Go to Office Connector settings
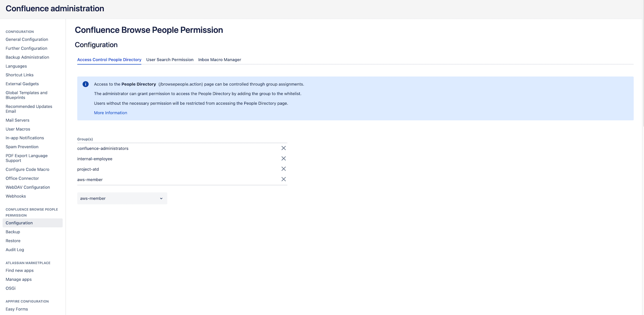Image resolution: width=644 pixels, height=315 pixels. [x=22, y=178]
